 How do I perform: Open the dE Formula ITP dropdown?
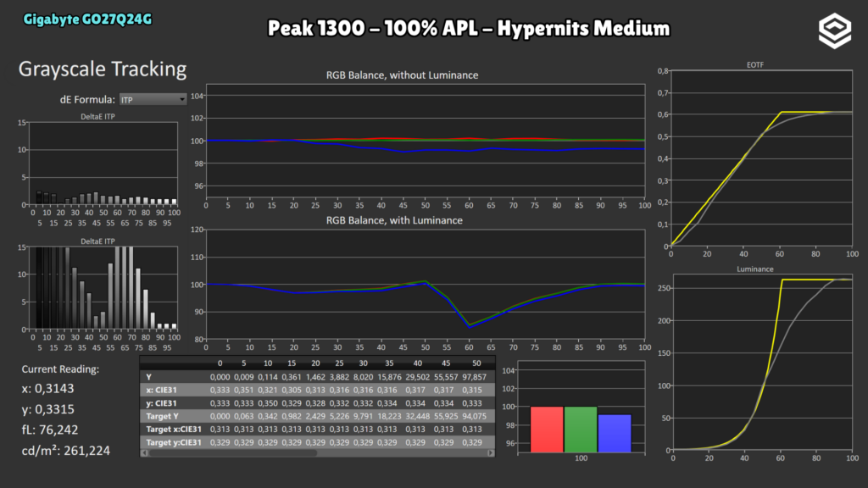pyautogui.click(x=153, y=100)
